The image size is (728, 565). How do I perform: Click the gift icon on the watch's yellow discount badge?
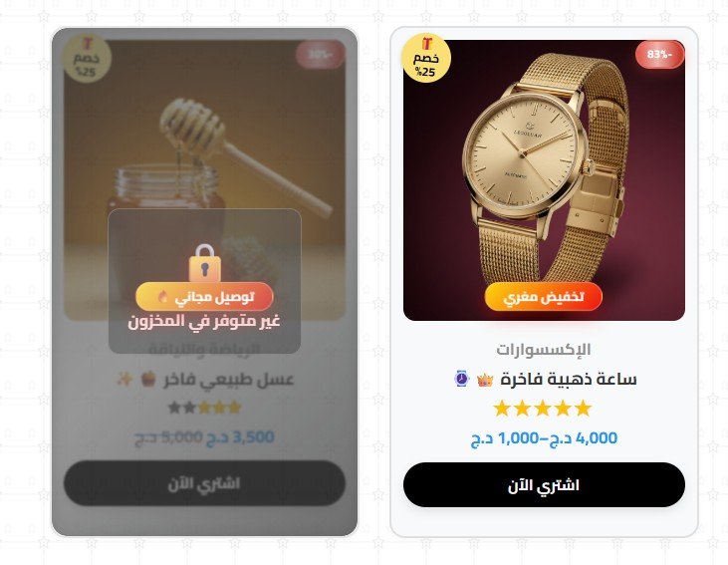(x=427, y=44)
